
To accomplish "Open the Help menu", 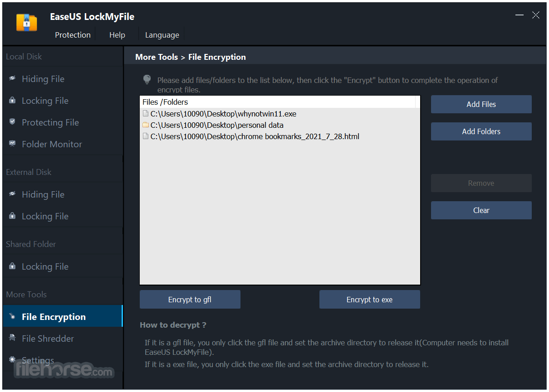I will [x=117, y=35].
